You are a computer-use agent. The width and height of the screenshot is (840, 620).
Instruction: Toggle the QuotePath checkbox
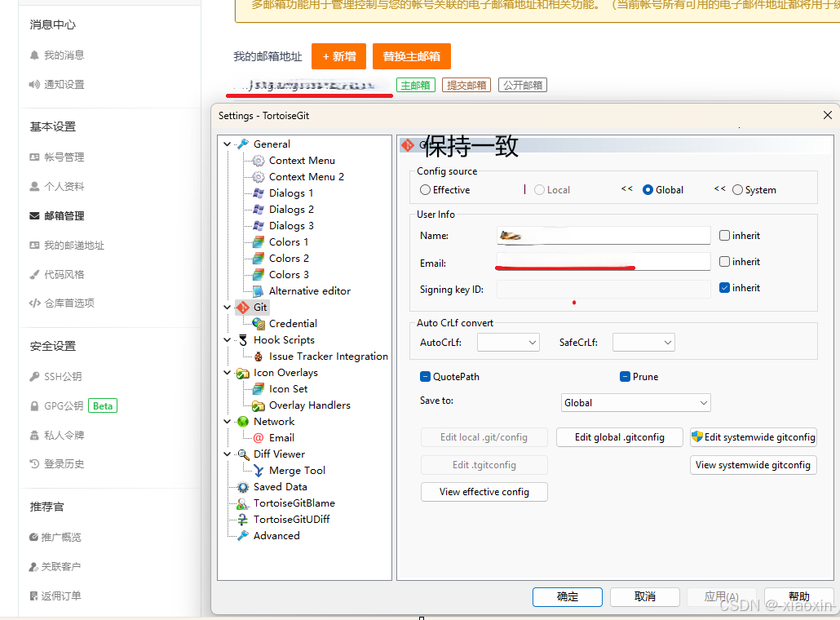pyautogui.click(x=426, y=377)
